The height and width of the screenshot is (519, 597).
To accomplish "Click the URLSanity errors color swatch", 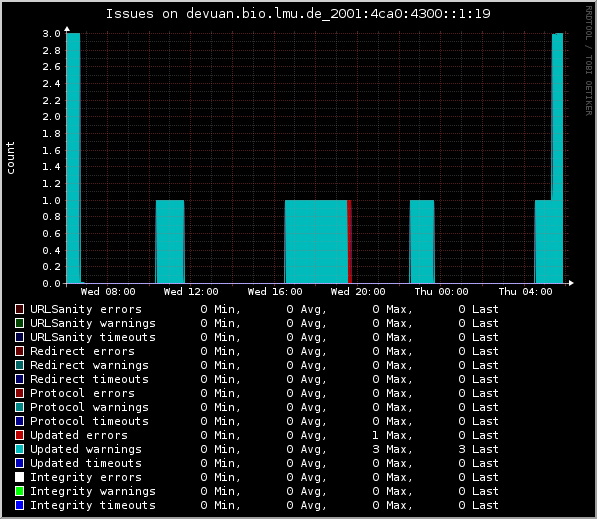I will click(x=19, y=309).
